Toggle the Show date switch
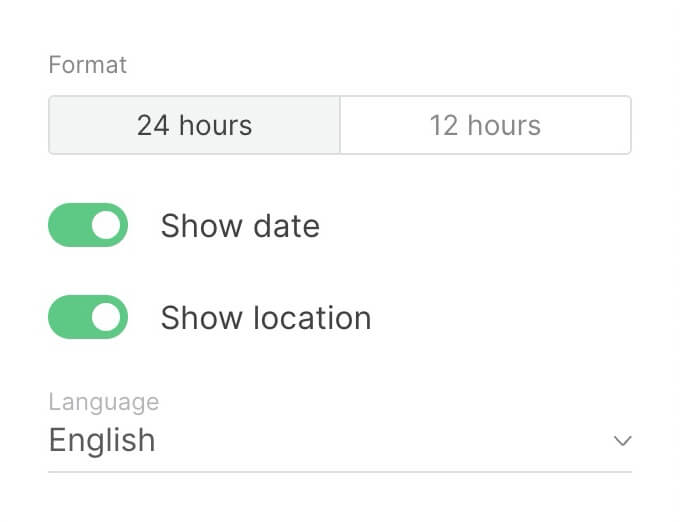This screenshot has width=680, height=522. tap(88, 225)
